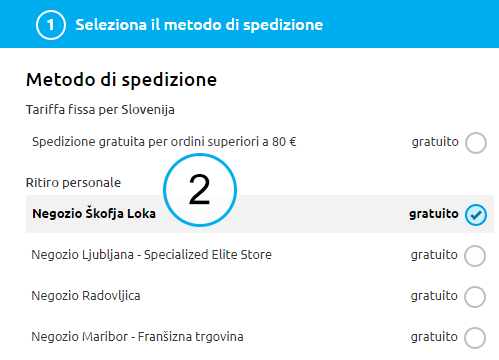Image resolution: width=499 pixels, height=360 pixels.
Task: Click the 'Tariffa fissa per Slovenija' label
Action: coord(100,110)
